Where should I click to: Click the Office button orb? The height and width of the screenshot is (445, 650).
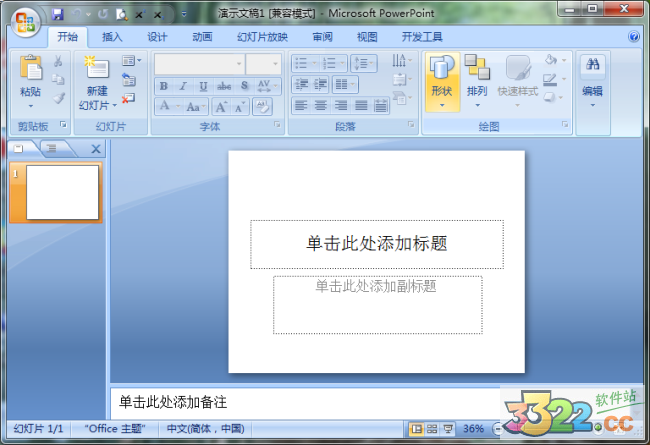pyautogui.click(x=25, y=22)
